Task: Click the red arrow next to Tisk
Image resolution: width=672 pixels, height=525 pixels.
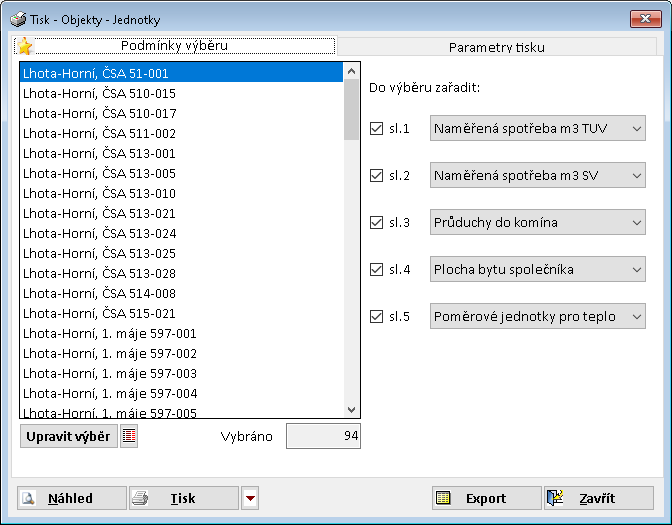Action: click(x=250, y=498)
